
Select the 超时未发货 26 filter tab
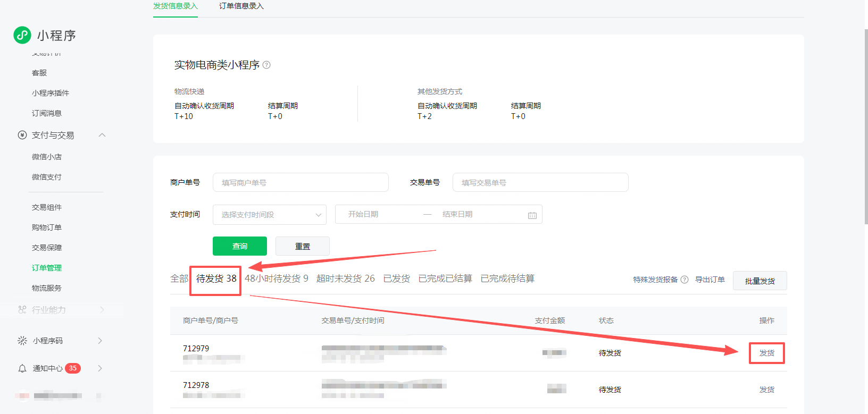pos(345,278)
